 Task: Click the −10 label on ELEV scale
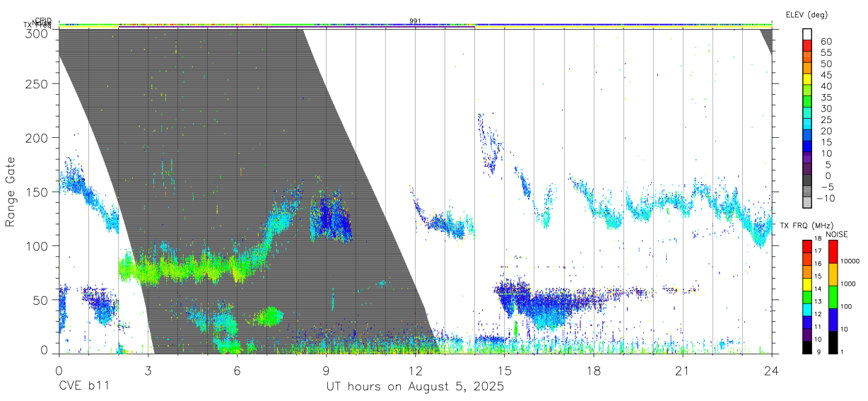(824, 198)
